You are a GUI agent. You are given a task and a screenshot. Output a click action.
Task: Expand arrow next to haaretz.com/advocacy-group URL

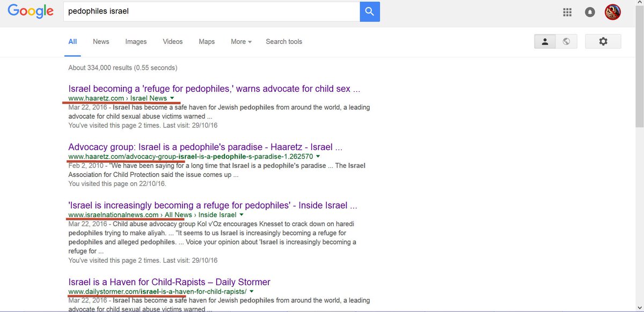(318, 156)
